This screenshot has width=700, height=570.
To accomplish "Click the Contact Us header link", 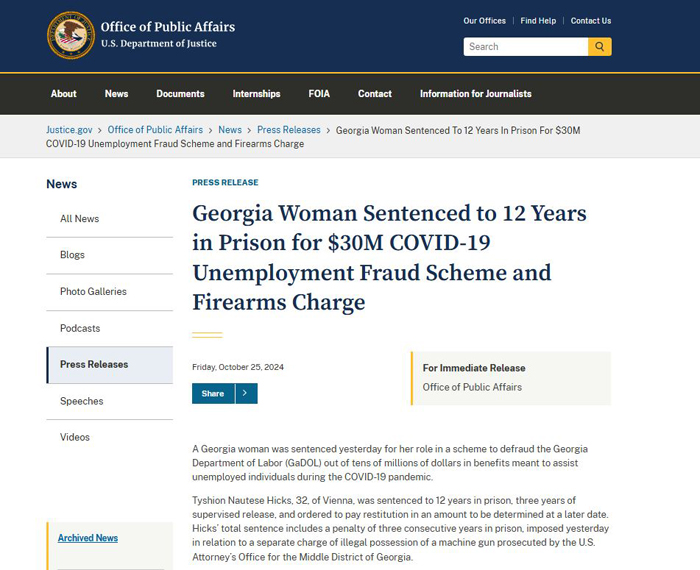I will coord(591,21).
